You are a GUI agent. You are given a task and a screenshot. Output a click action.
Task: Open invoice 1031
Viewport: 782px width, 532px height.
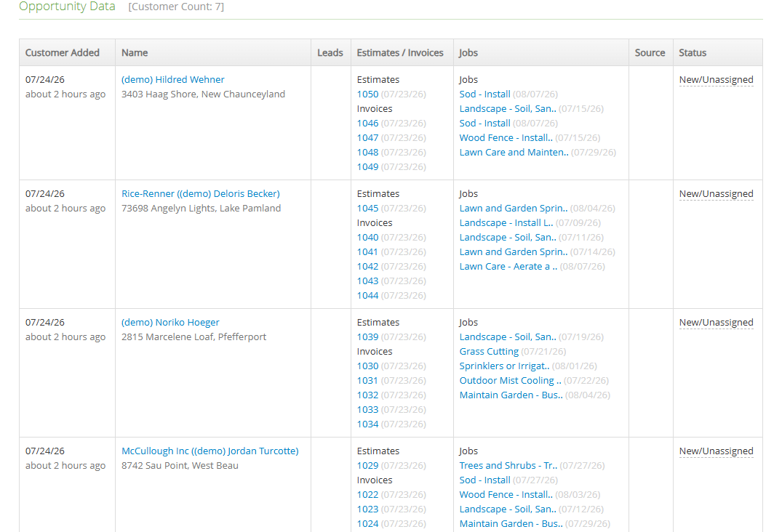pos(367,380)
